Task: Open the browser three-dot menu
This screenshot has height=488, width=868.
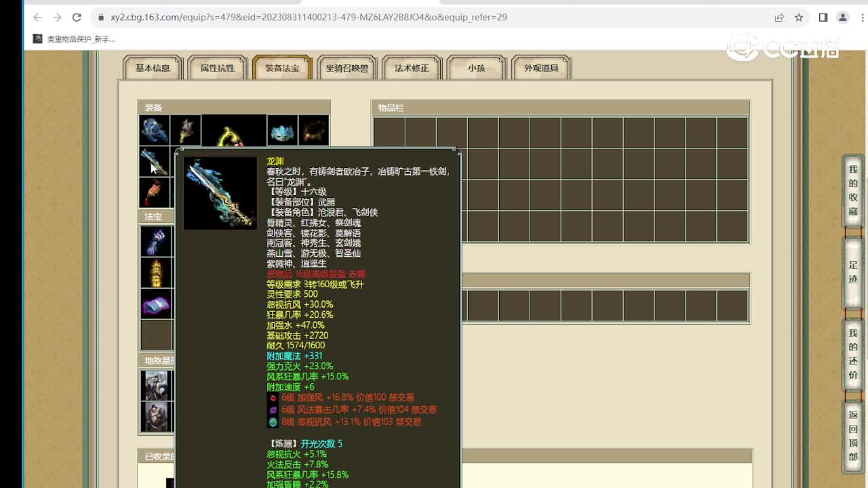Action: pos(861,18)
